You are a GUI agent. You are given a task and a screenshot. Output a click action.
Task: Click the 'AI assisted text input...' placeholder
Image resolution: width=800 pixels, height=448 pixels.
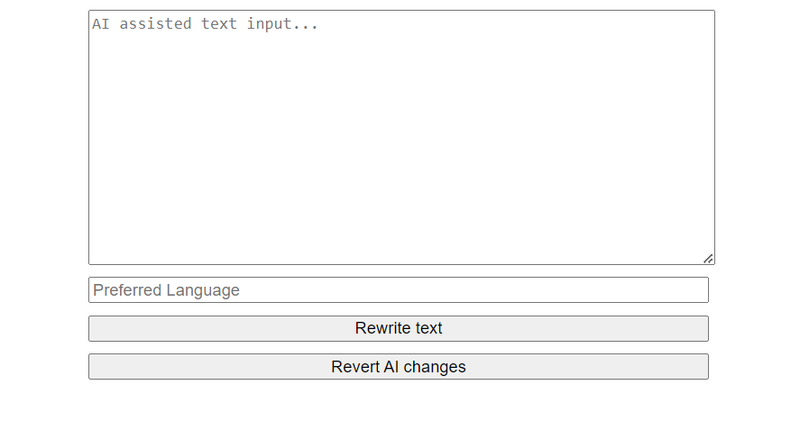coord(205,23)
